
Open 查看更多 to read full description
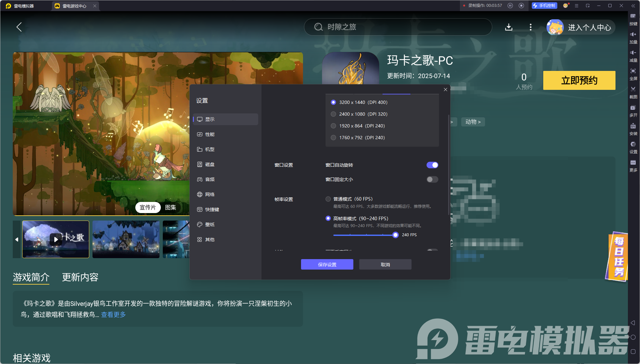[112, 315]
